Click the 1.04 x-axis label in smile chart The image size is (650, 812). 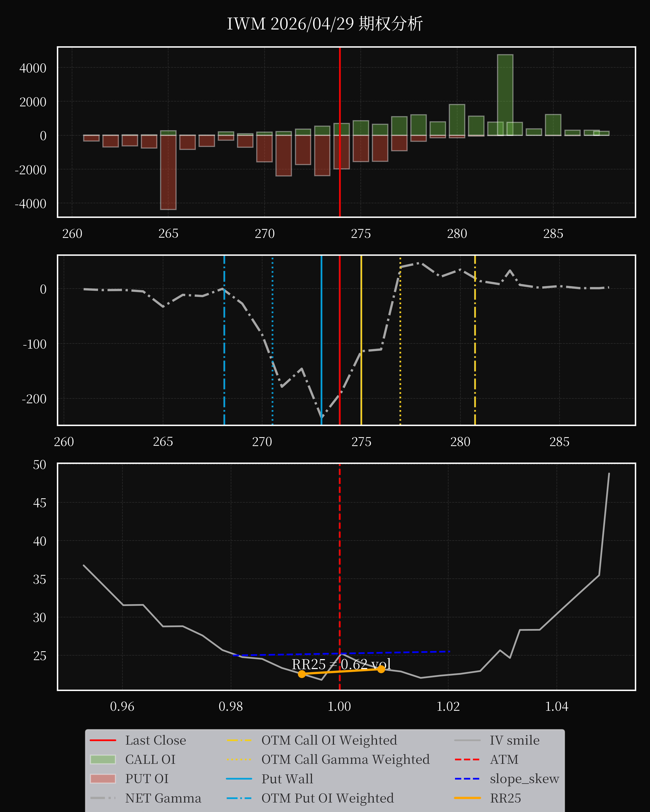(557, 706)
